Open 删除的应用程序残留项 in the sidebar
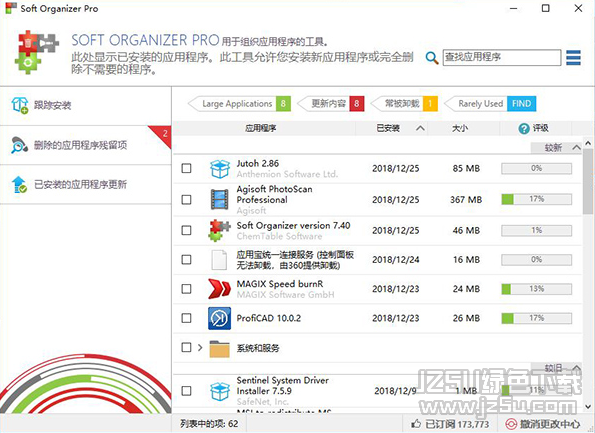The height and width of the screenshot is (433, 595). pos(85,145)
